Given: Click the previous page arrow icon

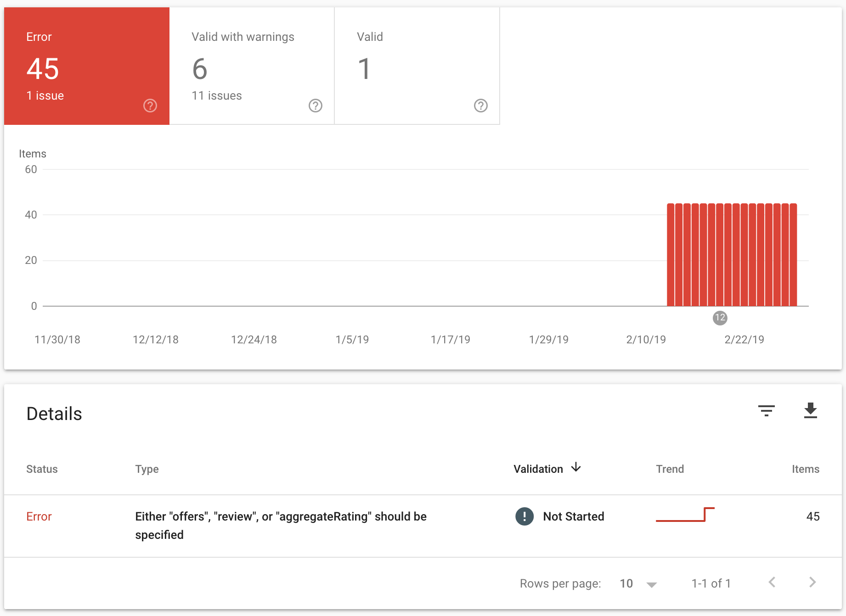Looking at the screenshot, I should [772, 582].
